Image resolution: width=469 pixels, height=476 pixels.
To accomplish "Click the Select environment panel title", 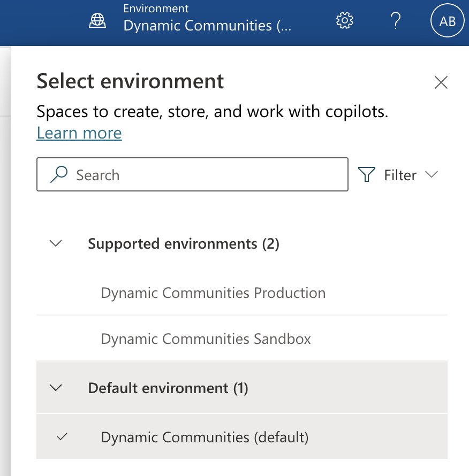I will (131, 81).
